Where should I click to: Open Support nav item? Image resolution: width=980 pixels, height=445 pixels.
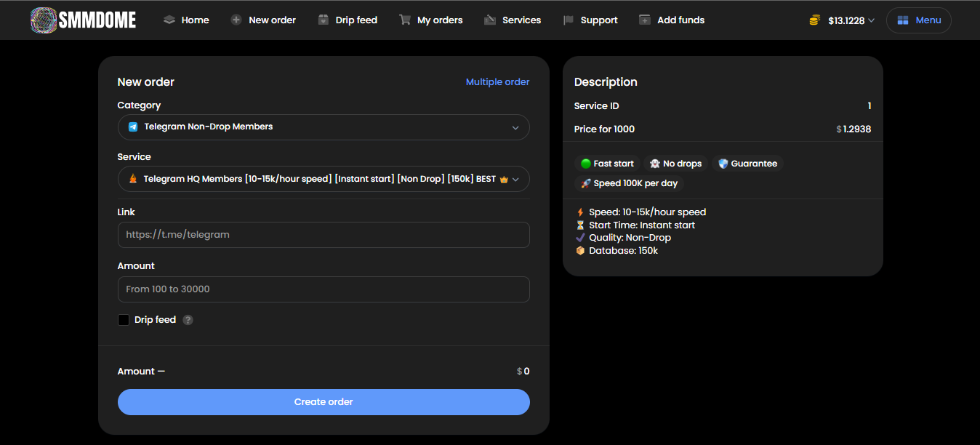[590, 20]
